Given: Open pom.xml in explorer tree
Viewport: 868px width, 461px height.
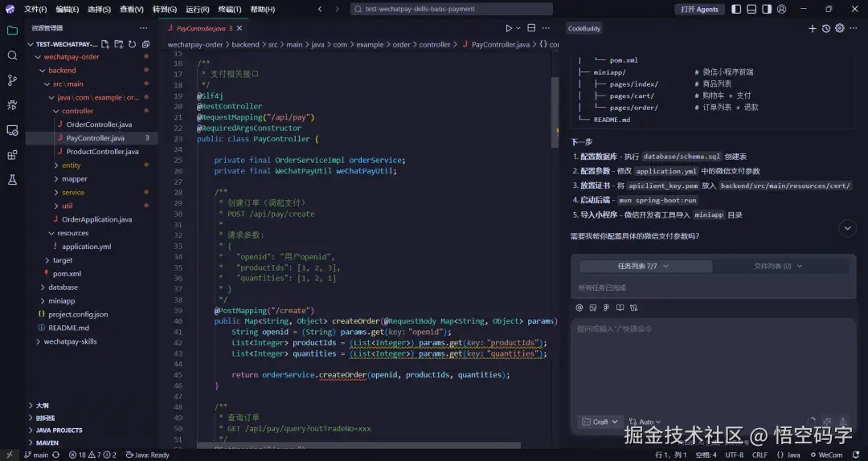Looking at the screenshot, I should click(67, 273).
